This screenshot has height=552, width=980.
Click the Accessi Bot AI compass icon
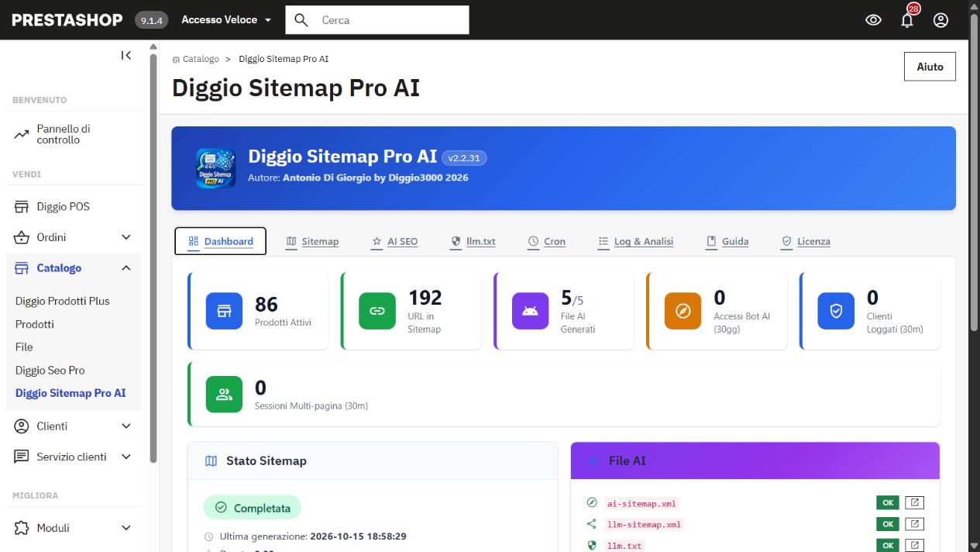click(683, 311)
